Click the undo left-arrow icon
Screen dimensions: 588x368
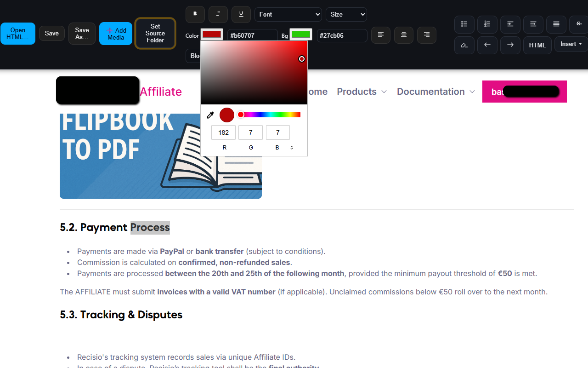click(487, 45)
